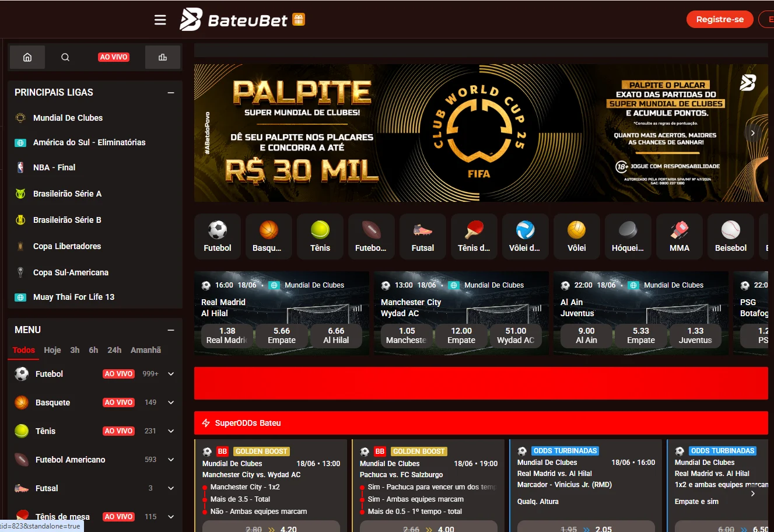Toggle the AO VIVO live filter

coord(114,57)
